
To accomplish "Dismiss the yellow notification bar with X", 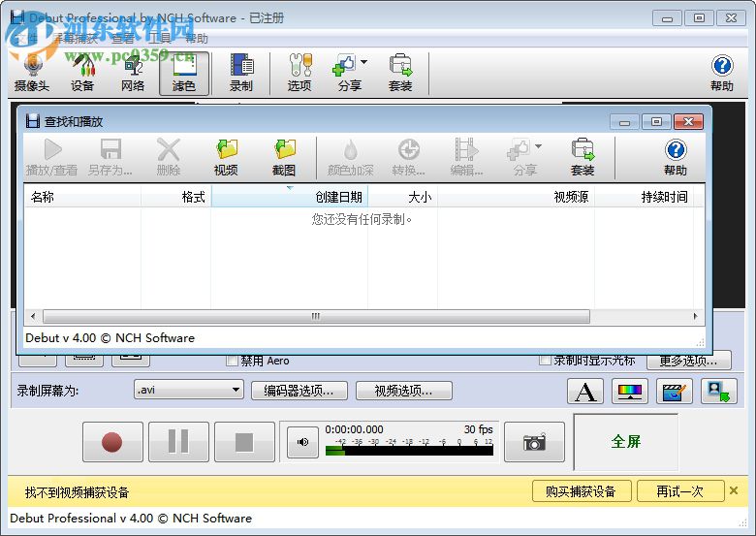I will point(734,490).
